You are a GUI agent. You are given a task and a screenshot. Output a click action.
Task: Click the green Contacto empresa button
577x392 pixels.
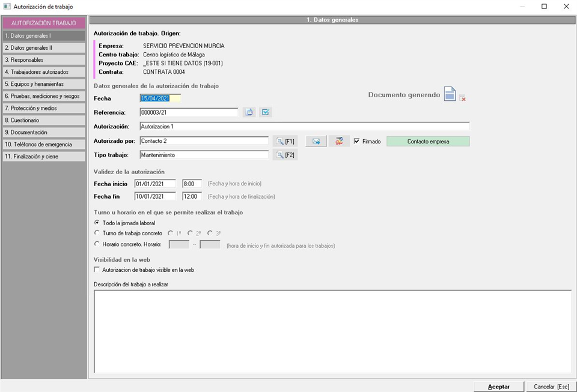pos(427,142)
